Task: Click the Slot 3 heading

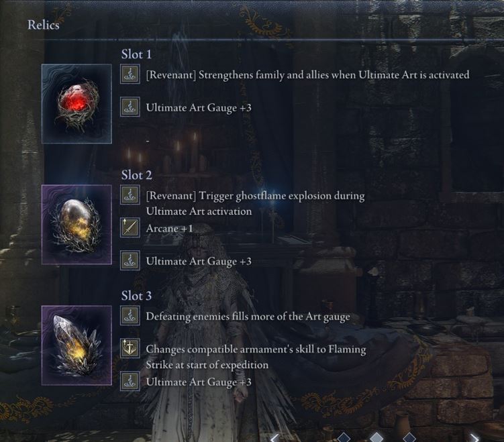Action: 136,296
